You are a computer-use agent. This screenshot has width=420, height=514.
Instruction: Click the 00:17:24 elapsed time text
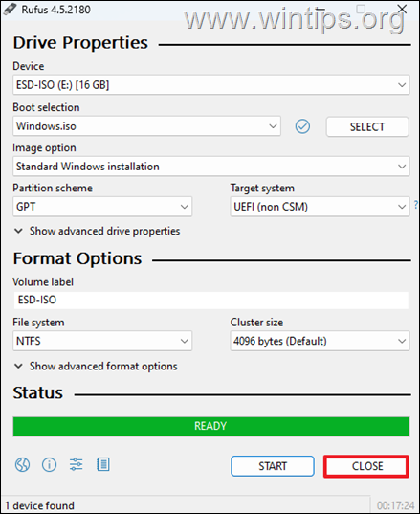point(395,505)
